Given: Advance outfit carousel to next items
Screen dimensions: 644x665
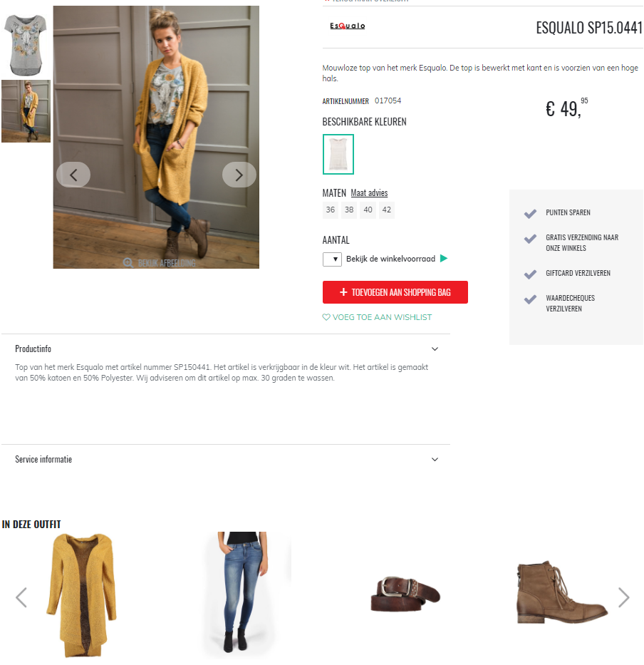Looking at the screenshot, I should [x=623, y=597].
